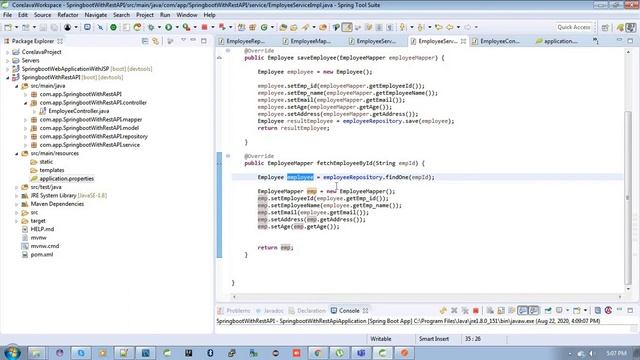Switch to EmployeeRep... editor tab
The height and width of the screenshot is (360, 640).
(x=245, y=41)
